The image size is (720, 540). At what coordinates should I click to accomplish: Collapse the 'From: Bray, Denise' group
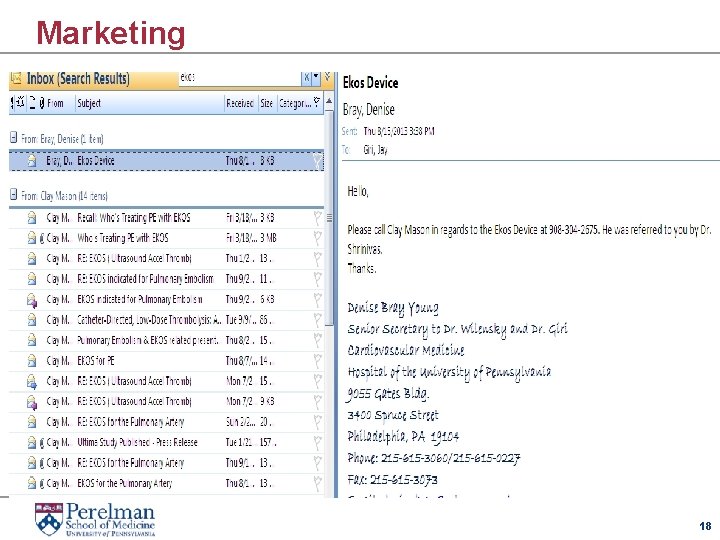pyautogui.click(x=14, y=137)
